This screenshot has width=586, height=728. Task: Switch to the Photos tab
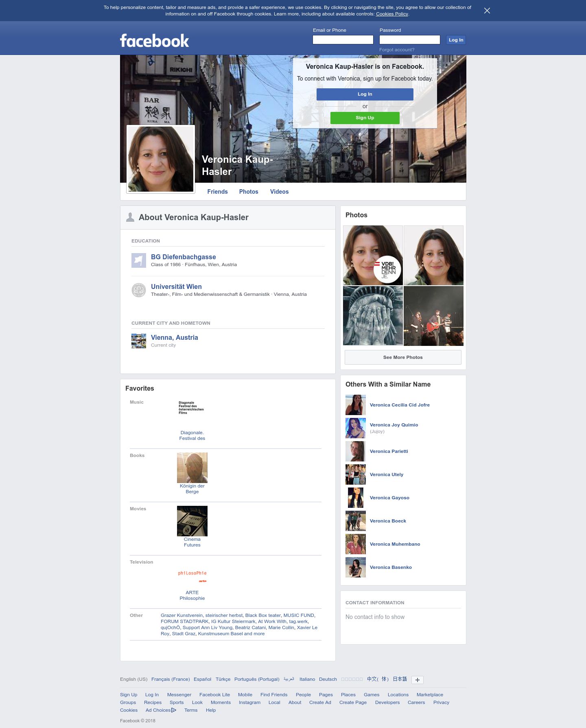click(249, 192)
